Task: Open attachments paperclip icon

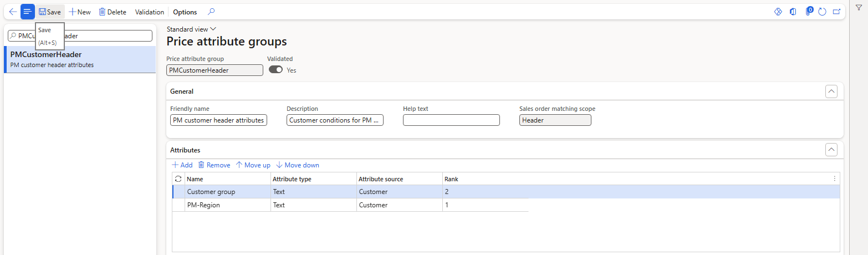Action: (809, 12)
